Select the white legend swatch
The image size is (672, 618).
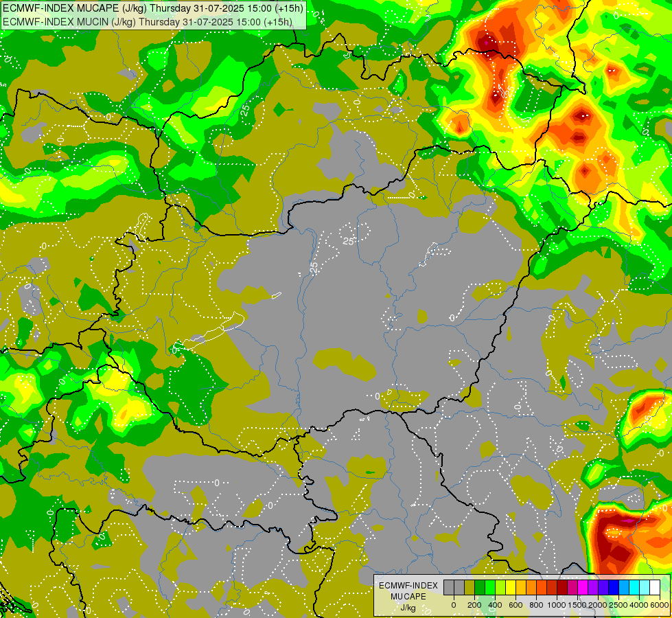click(x=656, y=588)
